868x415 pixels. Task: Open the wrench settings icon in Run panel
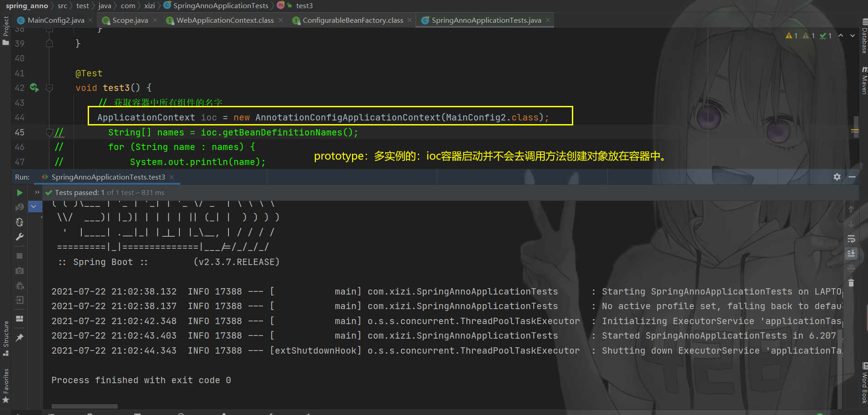[20, 237]
